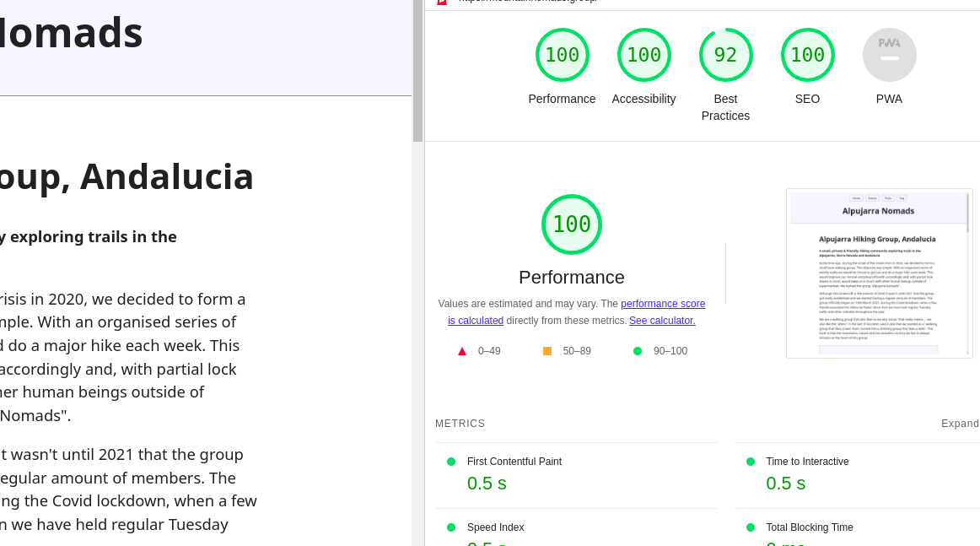Viewport: 980px width, 546px height.
Task: Click the green dot beside Time to Interactive
Action: pos(751,461)
